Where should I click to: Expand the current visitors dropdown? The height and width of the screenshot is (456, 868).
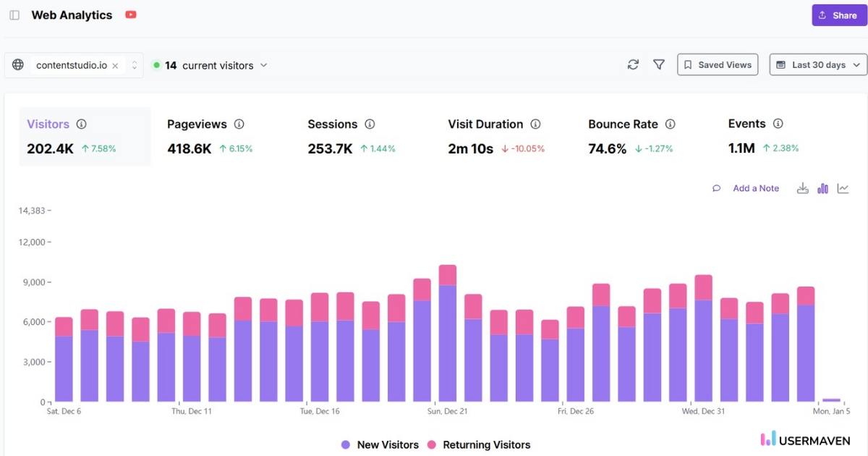coord(264,64)
